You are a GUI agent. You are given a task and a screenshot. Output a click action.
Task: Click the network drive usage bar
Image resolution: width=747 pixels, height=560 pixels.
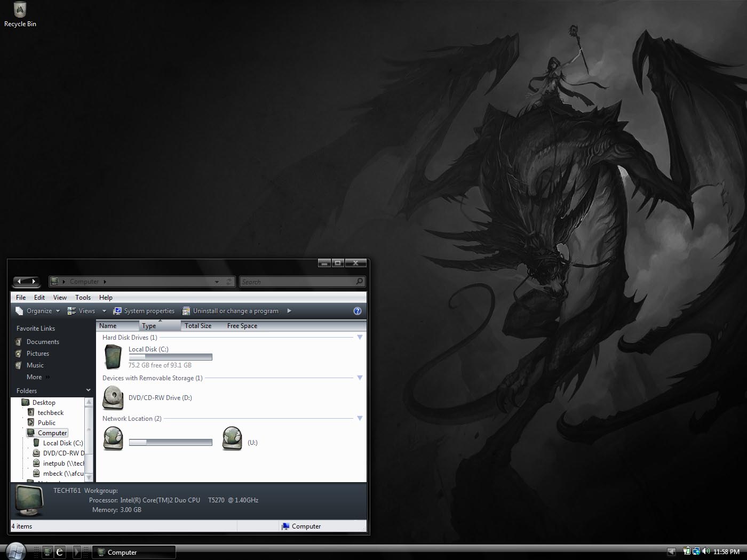(x=171, y=442)
